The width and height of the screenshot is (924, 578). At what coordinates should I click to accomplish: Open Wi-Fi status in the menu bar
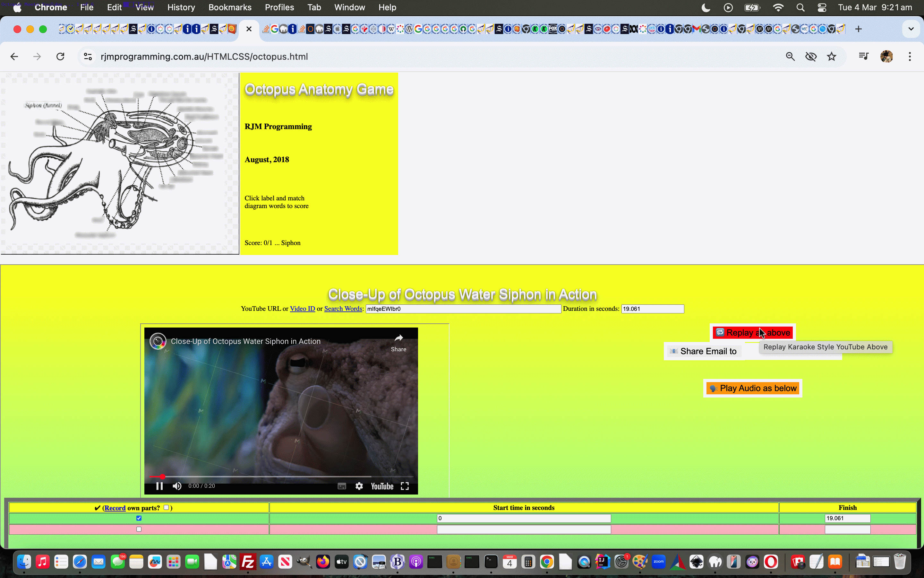[x=778, y=7]
